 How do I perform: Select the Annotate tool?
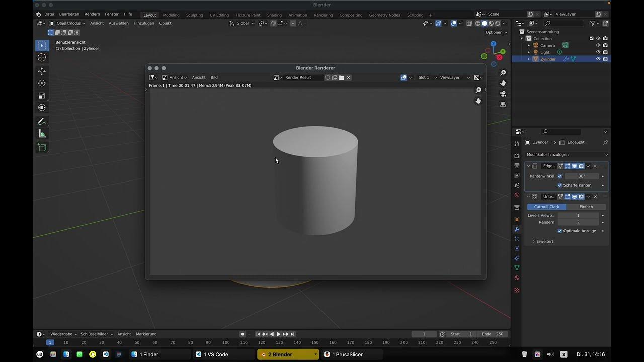(x=42, y=122)
